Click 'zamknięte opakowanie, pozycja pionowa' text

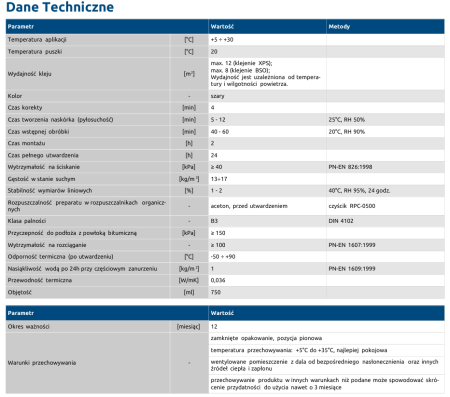pos(266,338)
